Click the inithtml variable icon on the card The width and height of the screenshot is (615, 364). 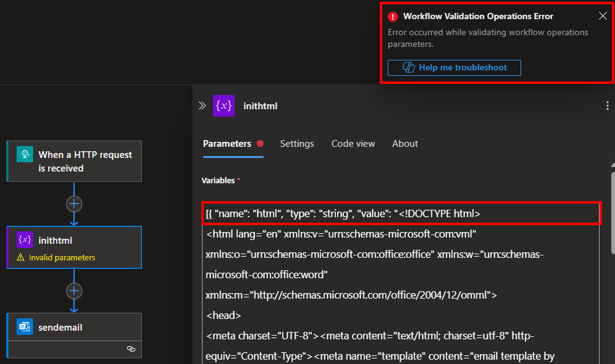25,240
